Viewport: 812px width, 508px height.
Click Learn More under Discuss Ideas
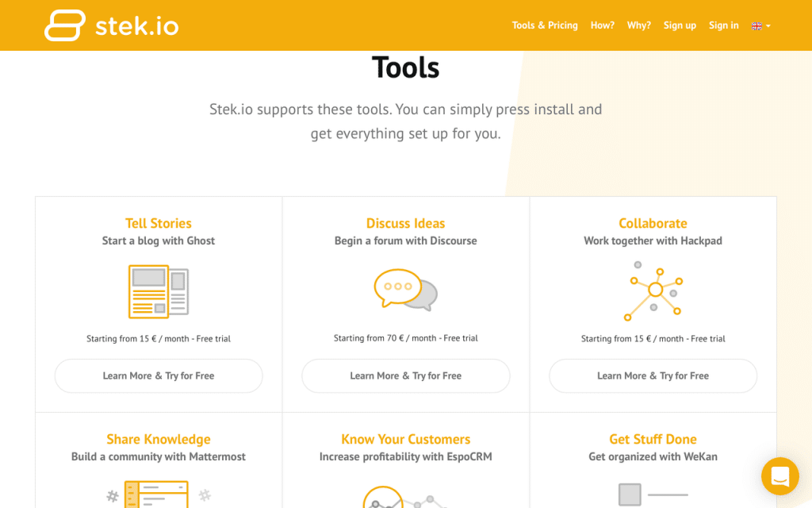point(405,375)
